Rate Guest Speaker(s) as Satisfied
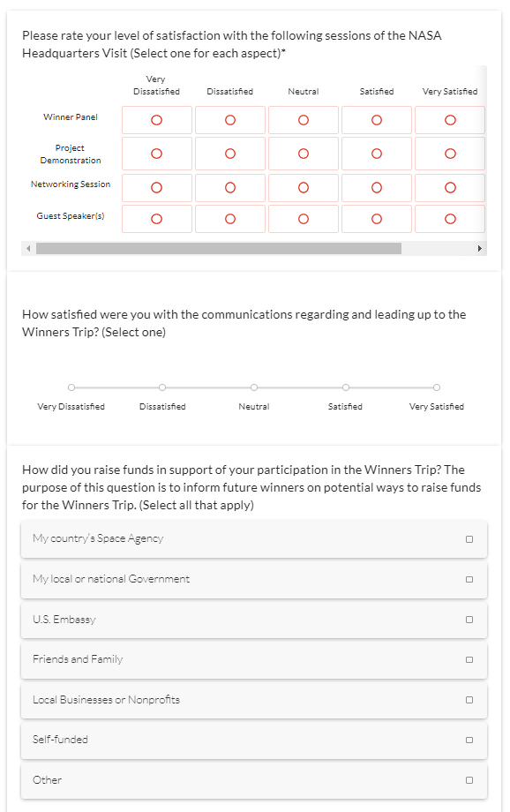Image resolution: width=510 pixels, height=812 pixels. [x=377, y=219]
